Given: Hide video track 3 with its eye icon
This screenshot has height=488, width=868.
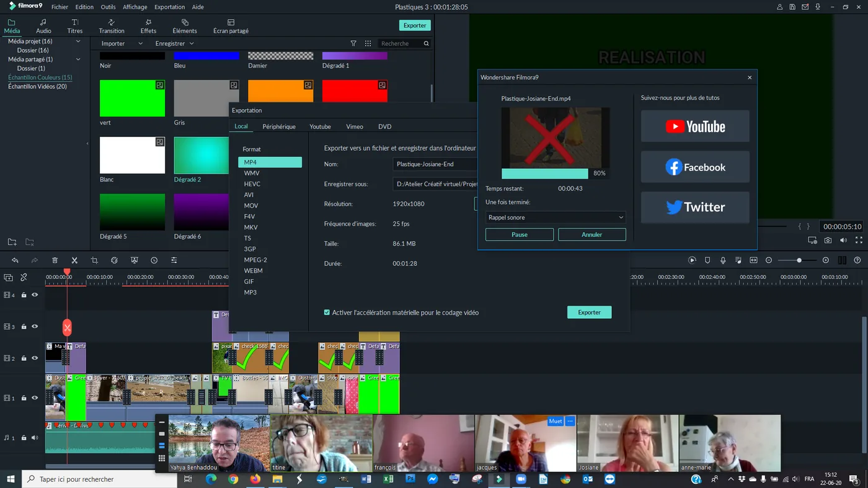Looking at the screenshot, I should (x=35, y=327).
